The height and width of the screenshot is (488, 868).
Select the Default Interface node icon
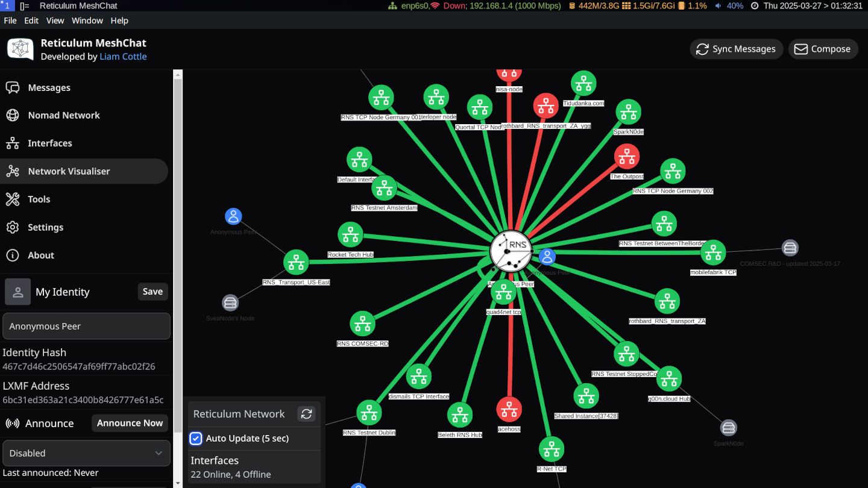(359, 160)
